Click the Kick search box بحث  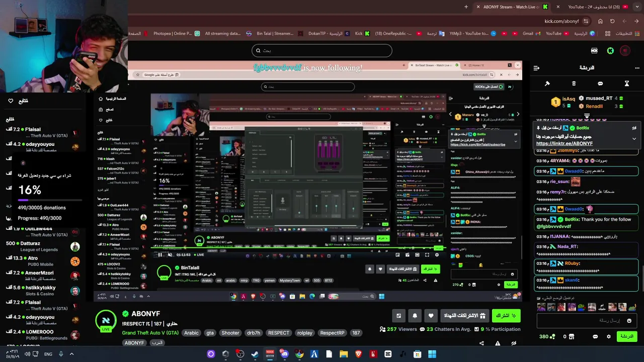(x=322, y=50)
